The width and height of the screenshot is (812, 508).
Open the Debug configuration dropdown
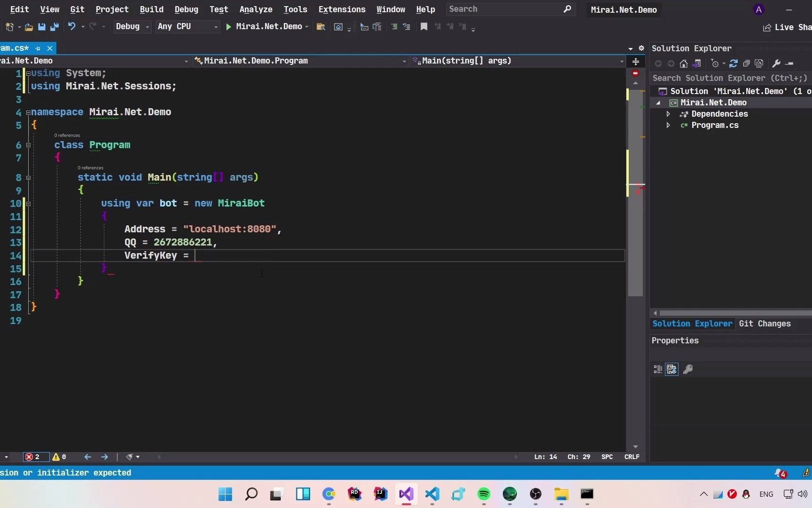tap(133, 27)
